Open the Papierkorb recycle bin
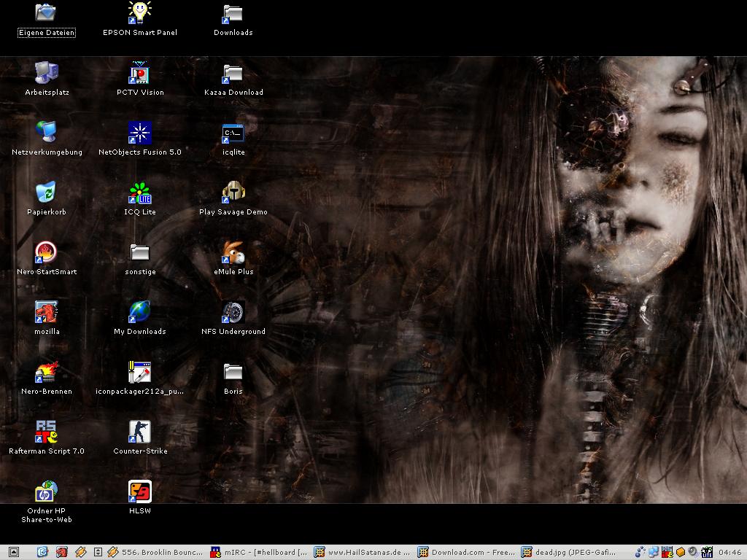The height and width of the screenshot is (560, 747). [x=47, y=193]
